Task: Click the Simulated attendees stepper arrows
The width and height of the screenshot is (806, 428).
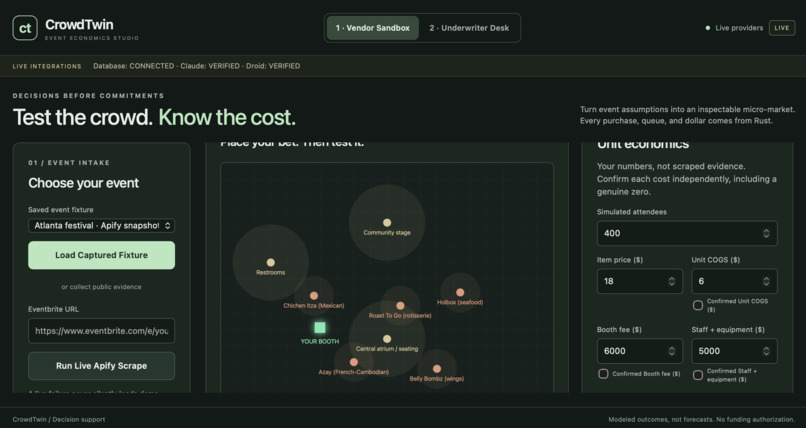Action: 766,233
